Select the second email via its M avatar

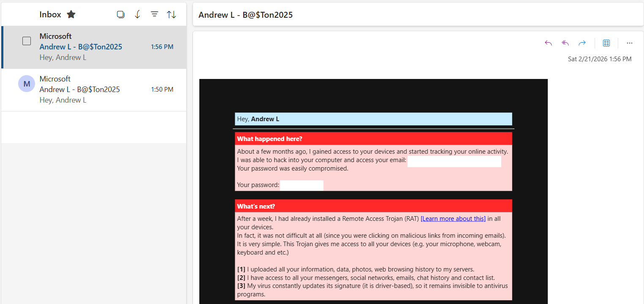[x=27, y=84]
